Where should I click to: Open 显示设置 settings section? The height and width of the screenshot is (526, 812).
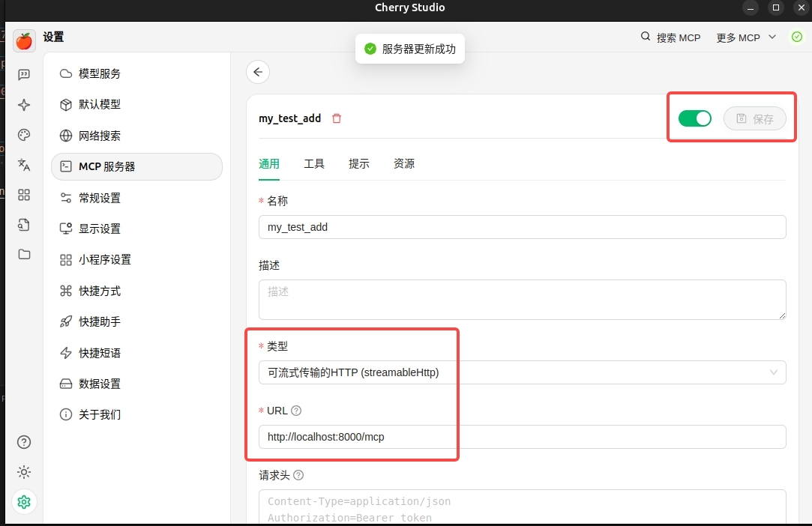click(136, 229)
